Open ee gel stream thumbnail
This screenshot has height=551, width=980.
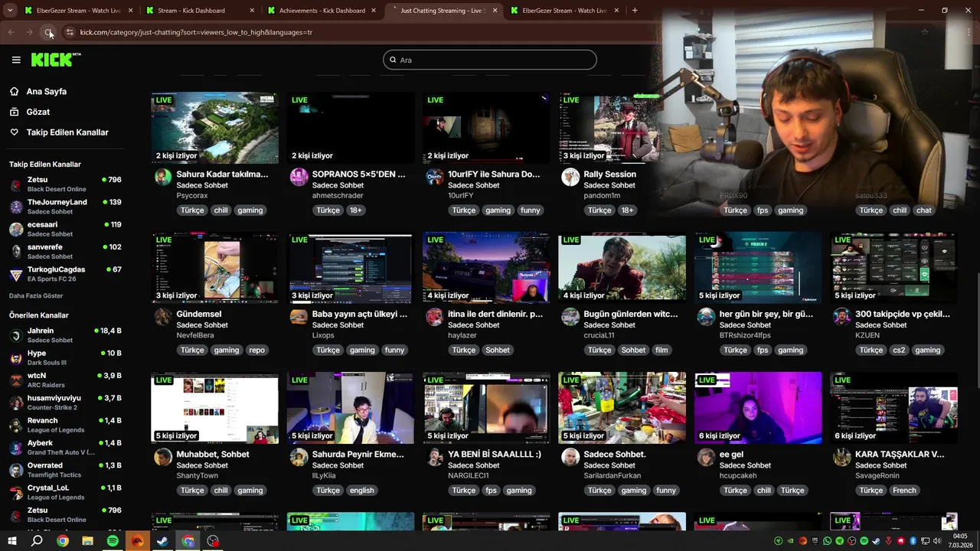[x=758, y=408]
